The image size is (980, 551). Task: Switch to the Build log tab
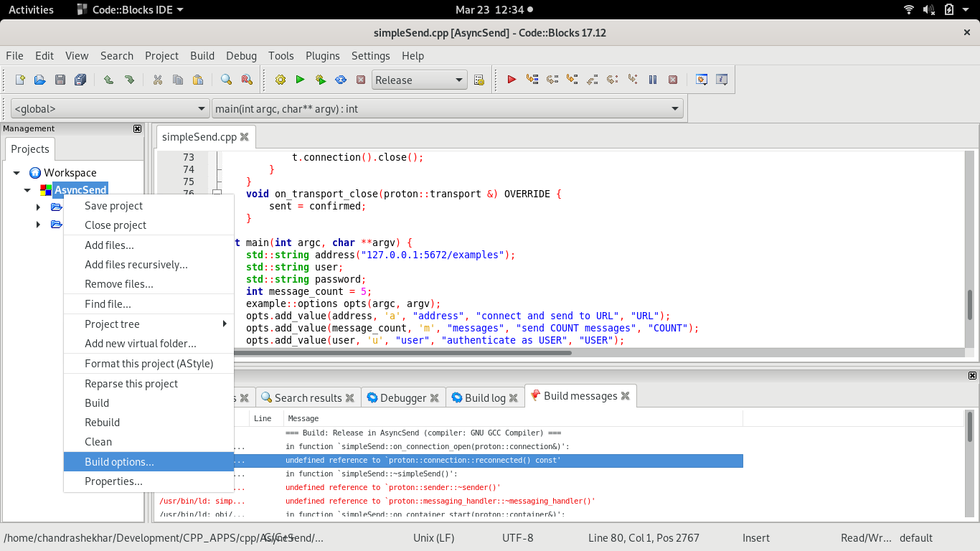[484, 398]
